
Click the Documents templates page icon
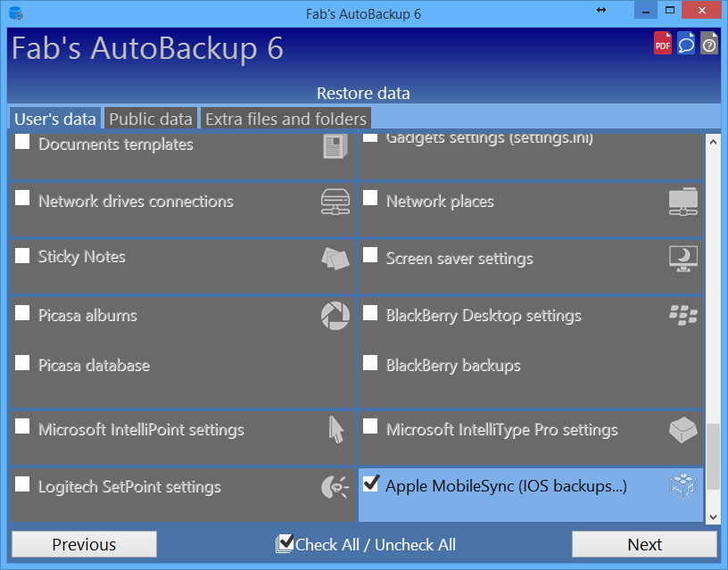335,146
